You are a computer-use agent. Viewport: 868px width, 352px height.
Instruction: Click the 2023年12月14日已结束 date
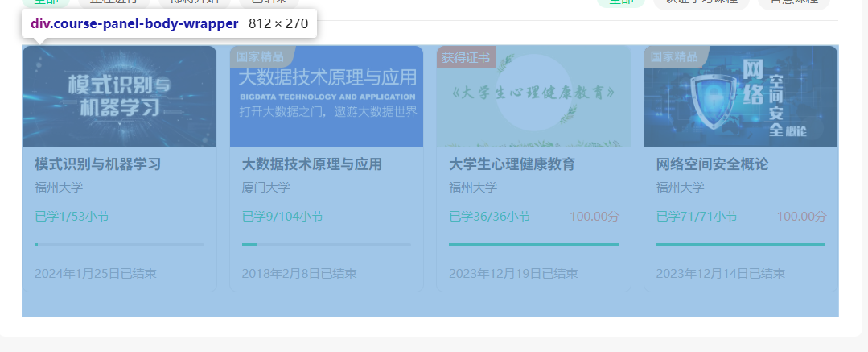tap(721, 273)
